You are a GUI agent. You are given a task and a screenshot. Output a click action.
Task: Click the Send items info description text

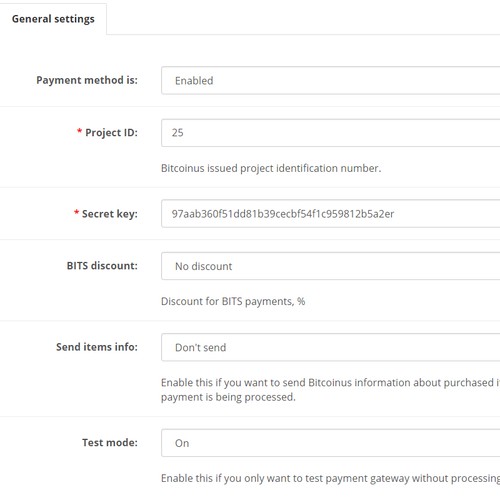pos(330,390)
